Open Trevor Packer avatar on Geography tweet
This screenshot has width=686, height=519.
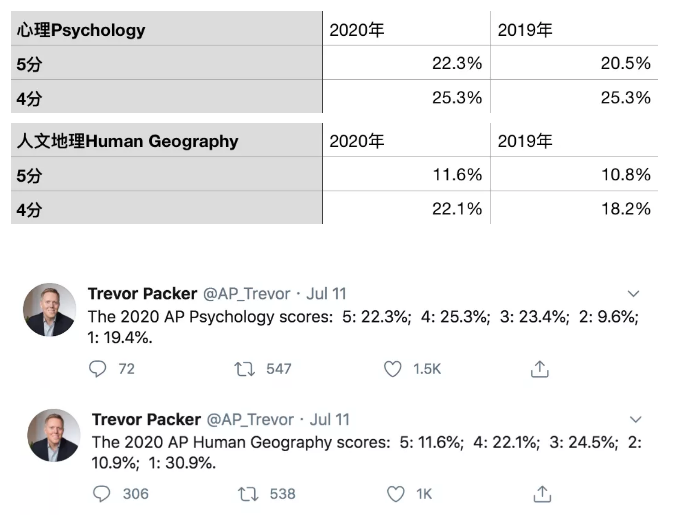[54, 435]
